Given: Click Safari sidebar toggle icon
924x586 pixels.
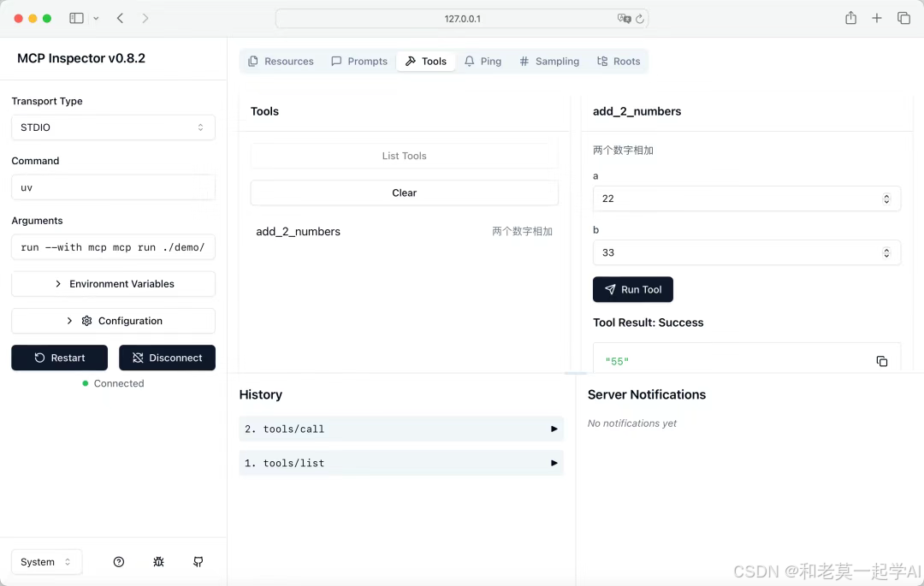Looking at the screenshot, I should (x=77, y=18).
